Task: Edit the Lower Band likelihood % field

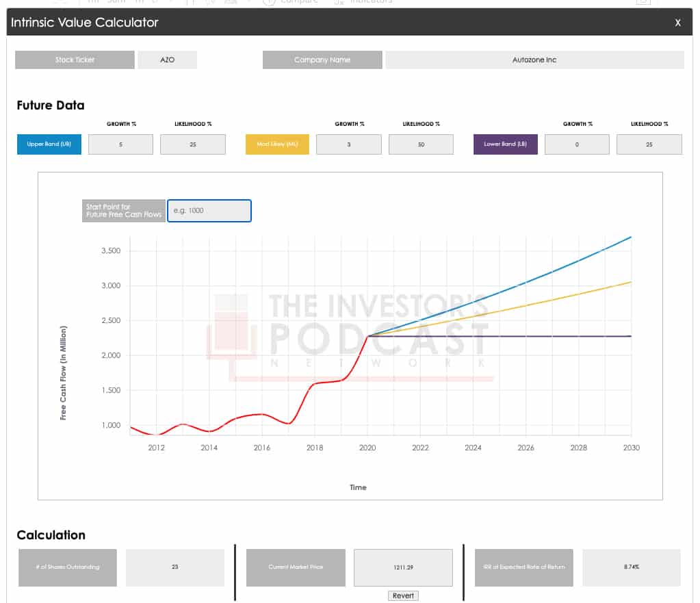Action: click(649, 144)
